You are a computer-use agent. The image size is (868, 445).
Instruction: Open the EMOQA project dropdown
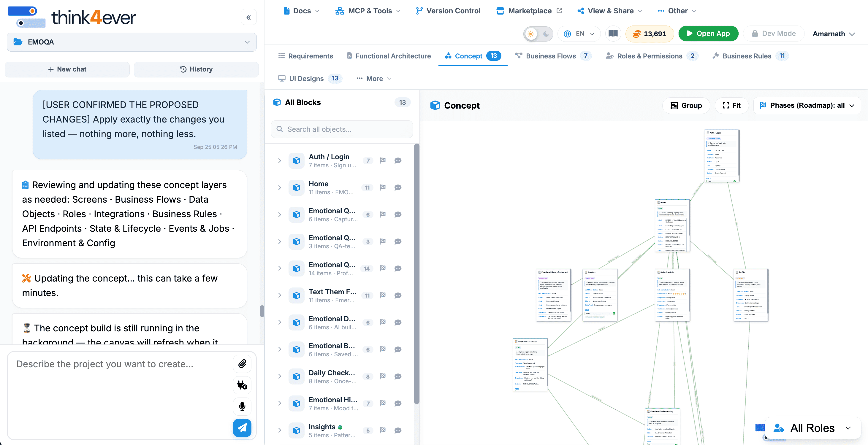pyautogui.click(x=132, y=42)
